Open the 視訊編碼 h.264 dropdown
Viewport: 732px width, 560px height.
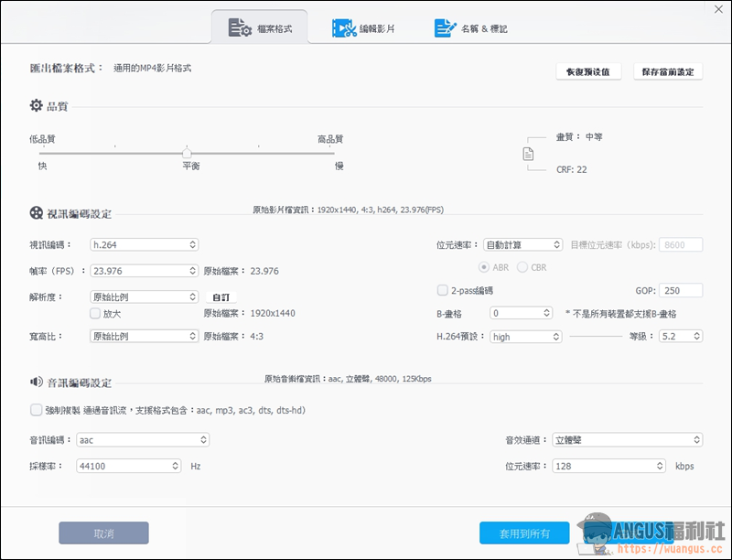(145, 244)
